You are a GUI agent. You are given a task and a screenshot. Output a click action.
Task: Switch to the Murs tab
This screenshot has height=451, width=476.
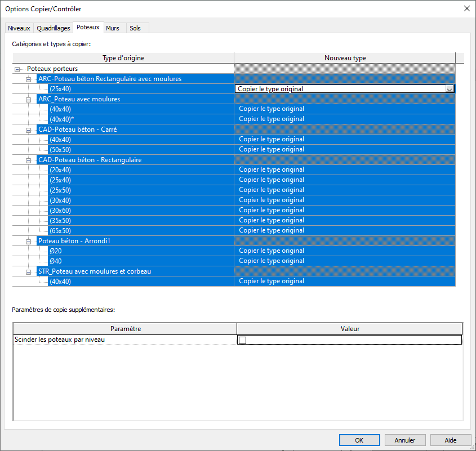(x=113, y=28)
